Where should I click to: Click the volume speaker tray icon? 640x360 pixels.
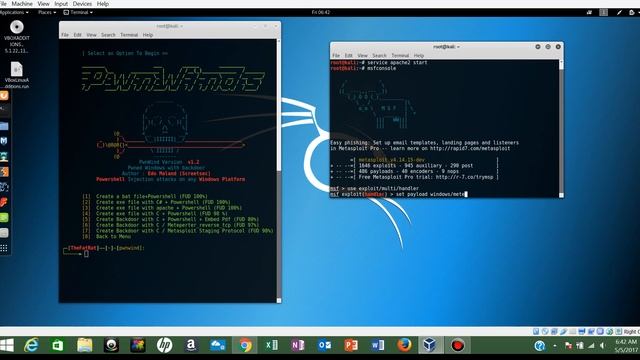pos(602,346)
